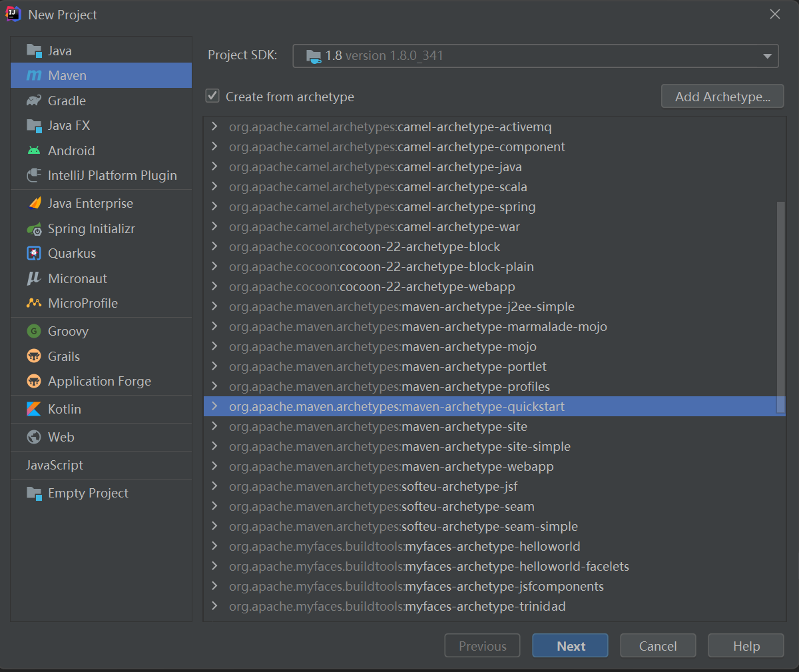799x672 pixels.
Task: Select the Groovy green icon
Action: pyautogui.click(x=34, y=332)
